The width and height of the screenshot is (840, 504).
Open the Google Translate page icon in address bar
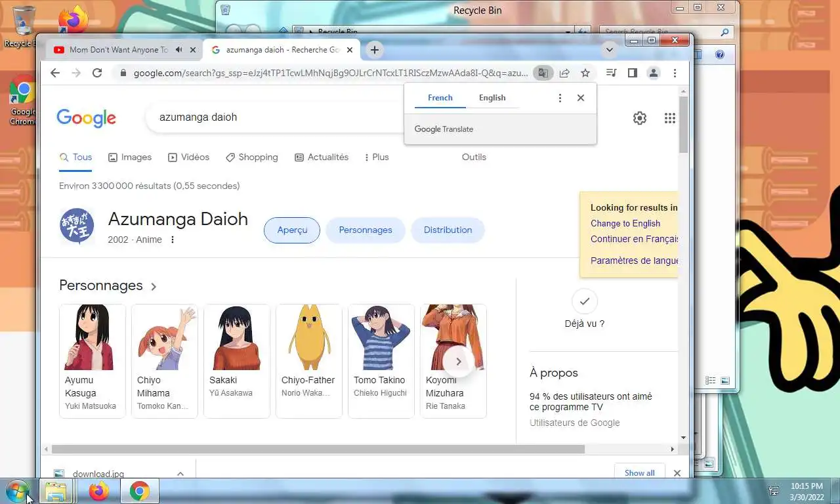(x=543, y=73)
